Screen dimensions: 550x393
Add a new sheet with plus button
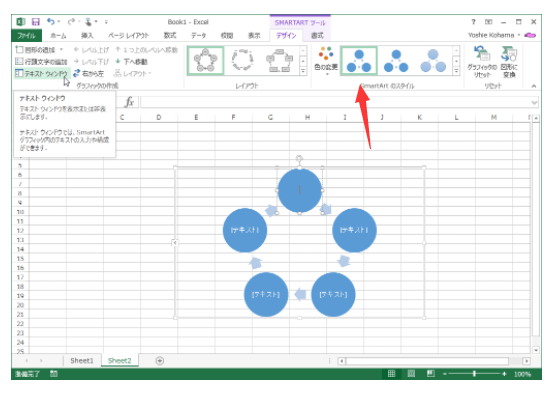160,361
